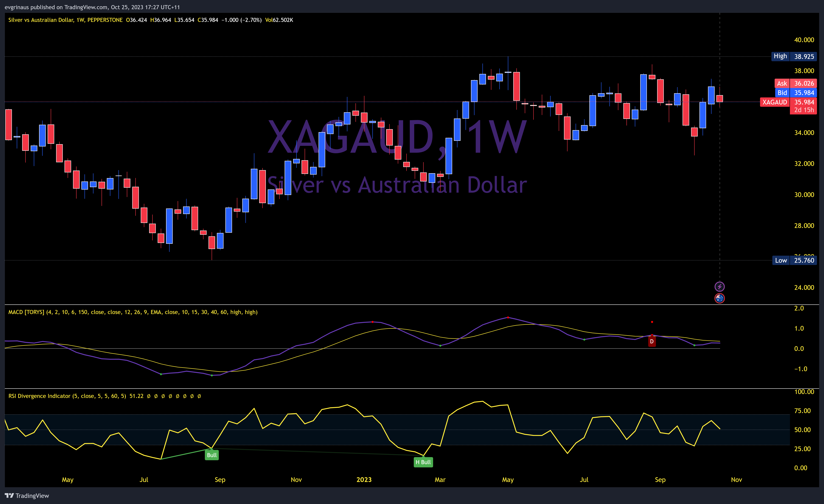Click the 2.0 MACD axis label
Screen dimensions: 824x504
(x=799, y=308)
